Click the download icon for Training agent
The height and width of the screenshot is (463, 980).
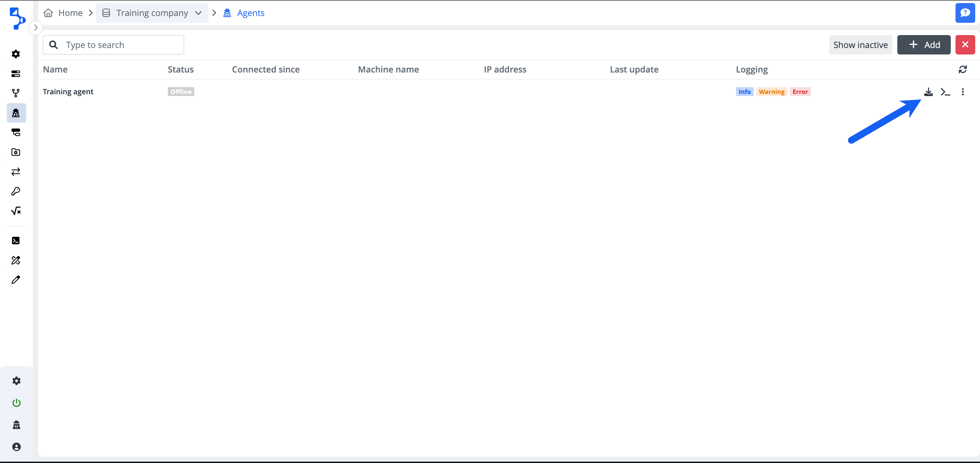pos(928,92)
